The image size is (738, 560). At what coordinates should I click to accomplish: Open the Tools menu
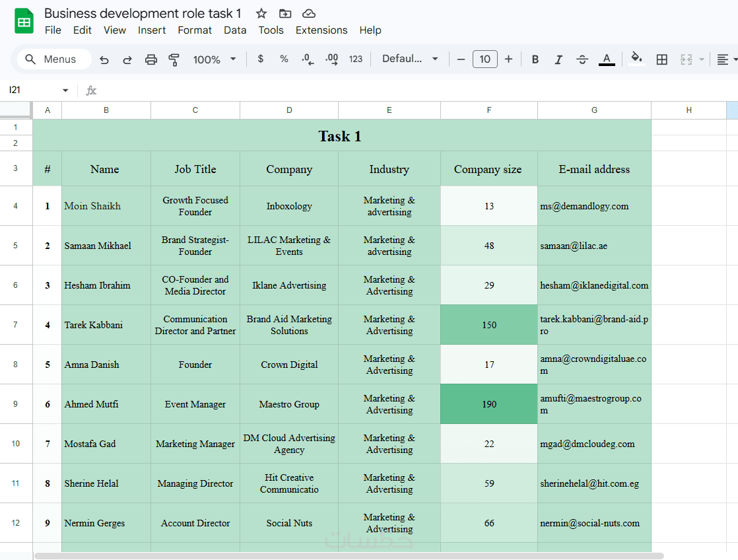coord(271,30)
